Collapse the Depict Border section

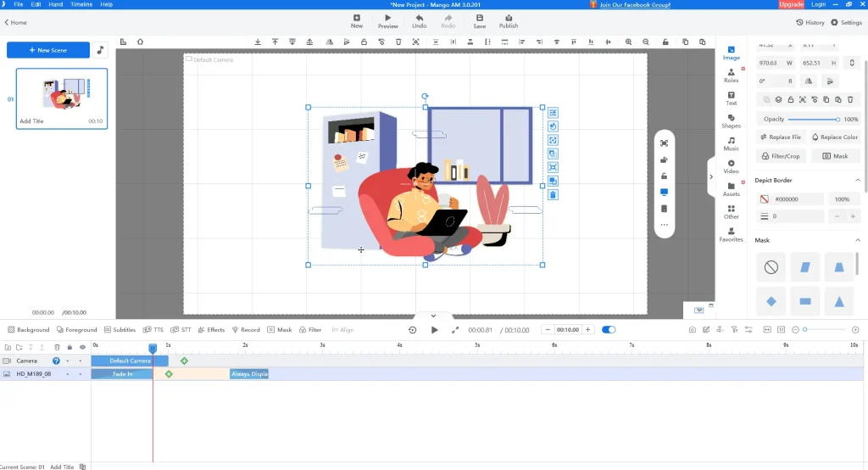pos(857,180)
